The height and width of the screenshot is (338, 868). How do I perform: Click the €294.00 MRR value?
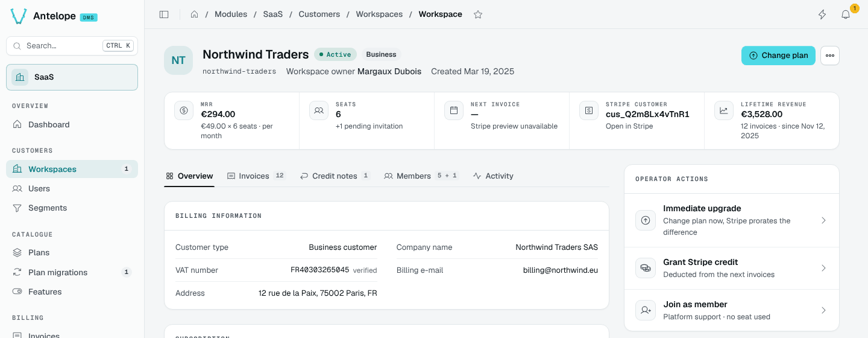[218, 114]
